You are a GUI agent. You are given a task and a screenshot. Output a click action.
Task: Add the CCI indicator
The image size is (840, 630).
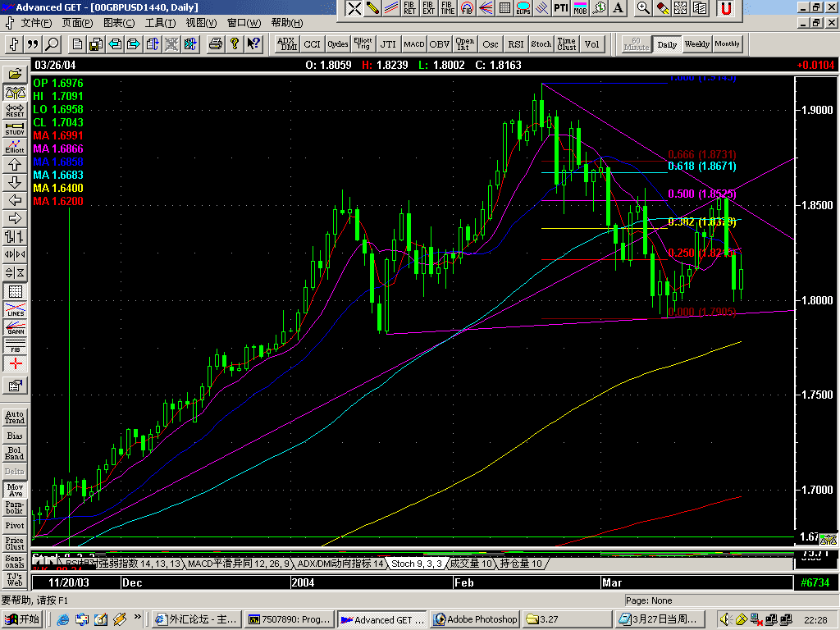[x=313, y=44]
